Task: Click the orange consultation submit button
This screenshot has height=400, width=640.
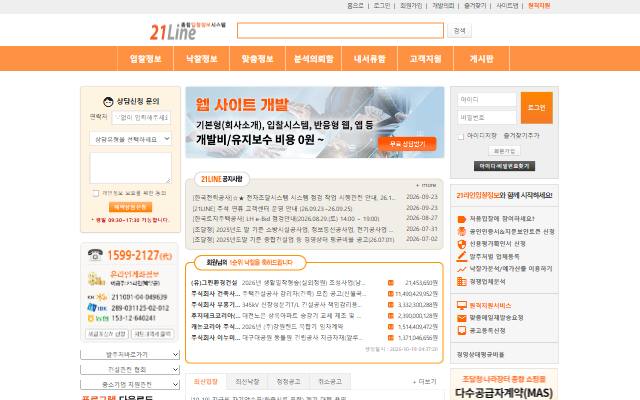Action: pyautogui.click(x=131, y=207)
